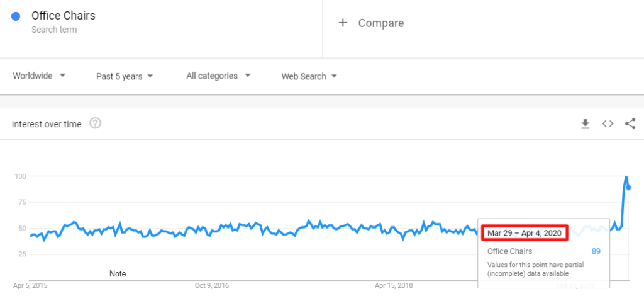Click the Compare button text
Image resolution: width=644 pixels, height=296 pixels.
click(x=380, y=23)
